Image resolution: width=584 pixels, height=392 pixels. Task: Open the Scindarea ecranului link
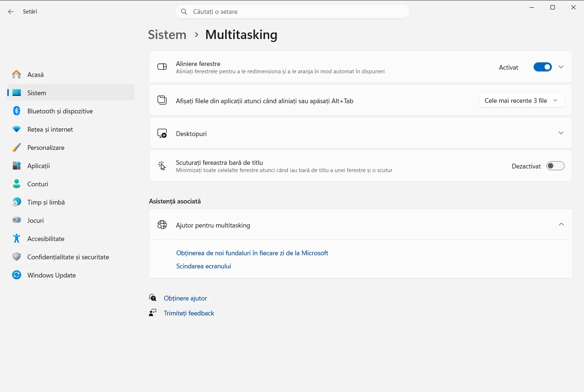click(x=204, y=266)
